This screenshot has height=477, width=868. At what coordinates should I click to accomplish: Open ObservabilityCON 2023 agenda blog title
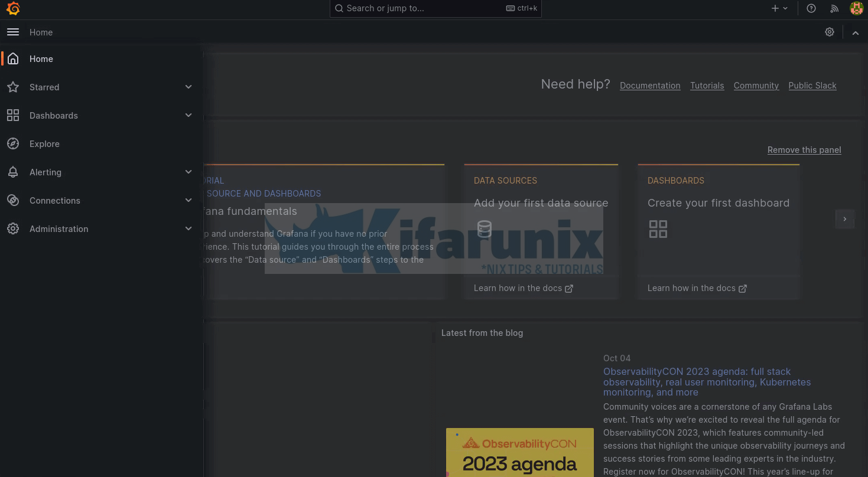707,382
